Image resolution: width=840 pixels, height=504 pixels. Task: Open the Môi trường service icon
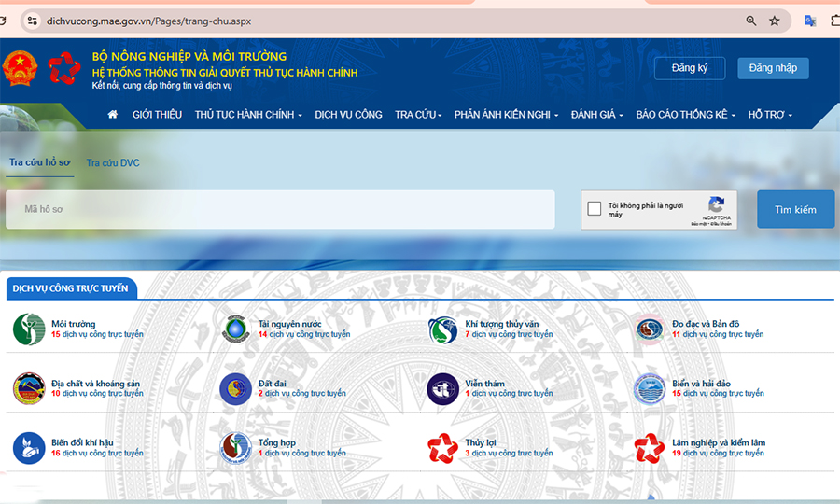click(x=29, y=329)
